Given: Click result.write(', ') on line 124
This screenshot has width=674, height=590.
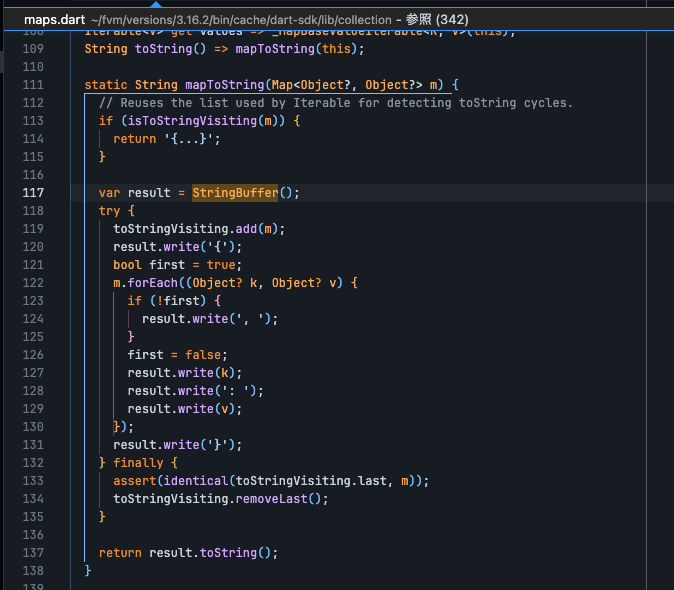Looking at the screenshot, I should (210, 319).
